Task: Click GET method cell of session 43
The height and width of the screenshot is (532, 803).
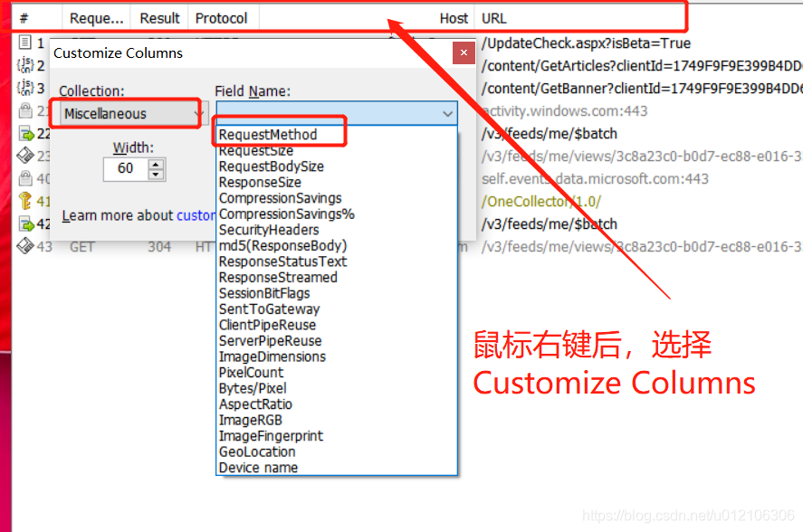Action: 82,247
